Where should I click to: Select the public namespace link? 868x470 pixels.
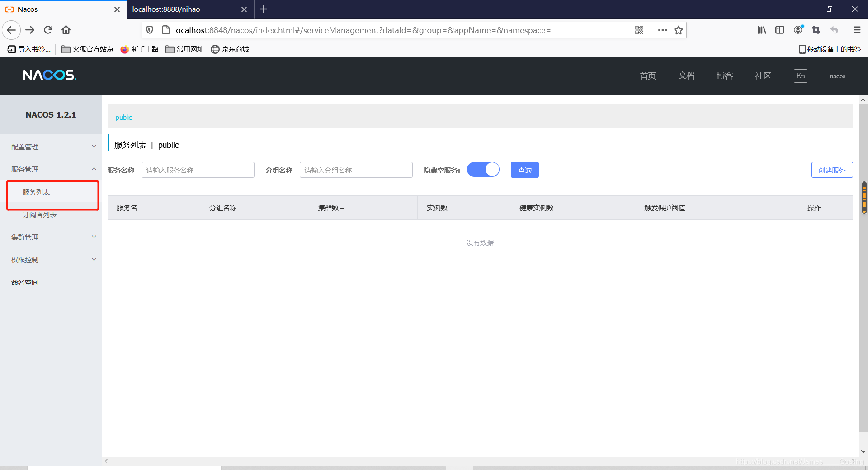point(123,118)
